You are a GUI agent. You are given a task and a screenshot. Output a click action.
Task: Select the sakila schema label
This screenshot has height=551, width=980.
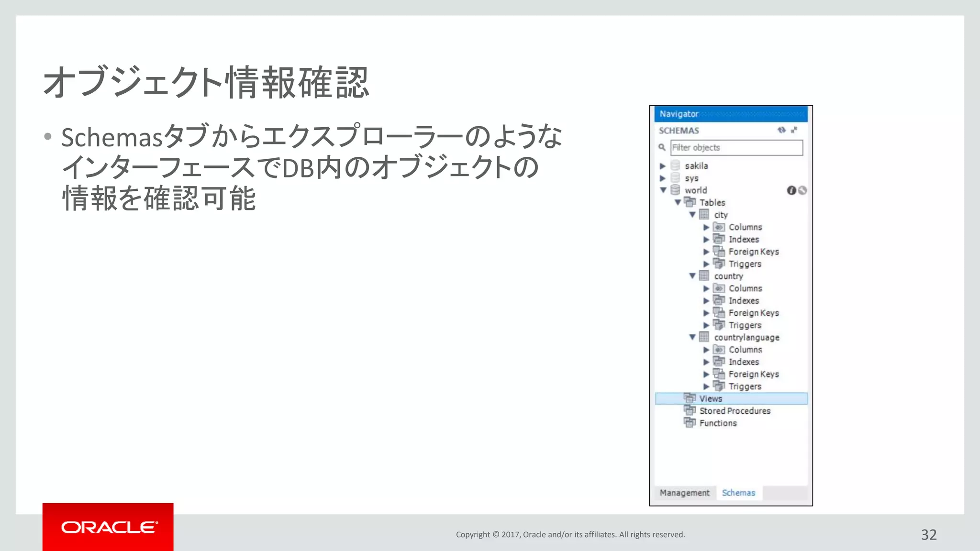tap(696, 166)
